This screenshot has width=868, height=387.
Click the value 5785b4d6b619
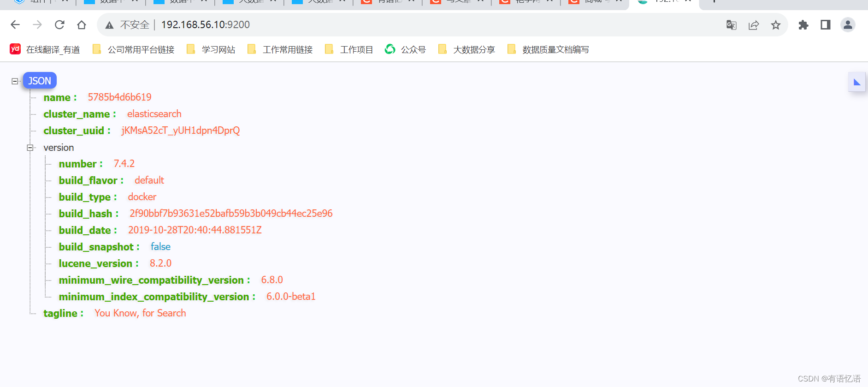[x=120, y=97]
